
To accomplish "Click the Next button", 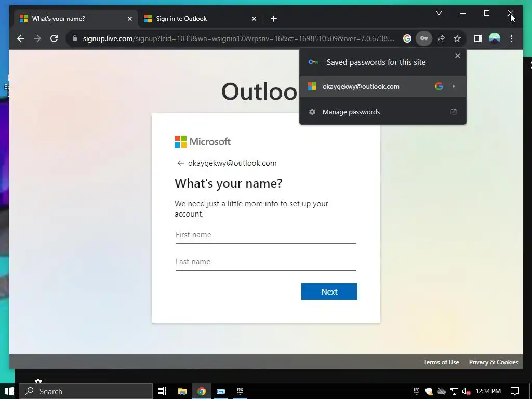I will pos(329,291).
